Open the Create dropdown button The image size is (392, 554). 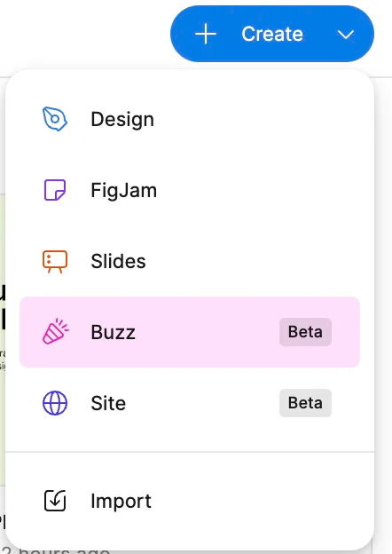272,34
